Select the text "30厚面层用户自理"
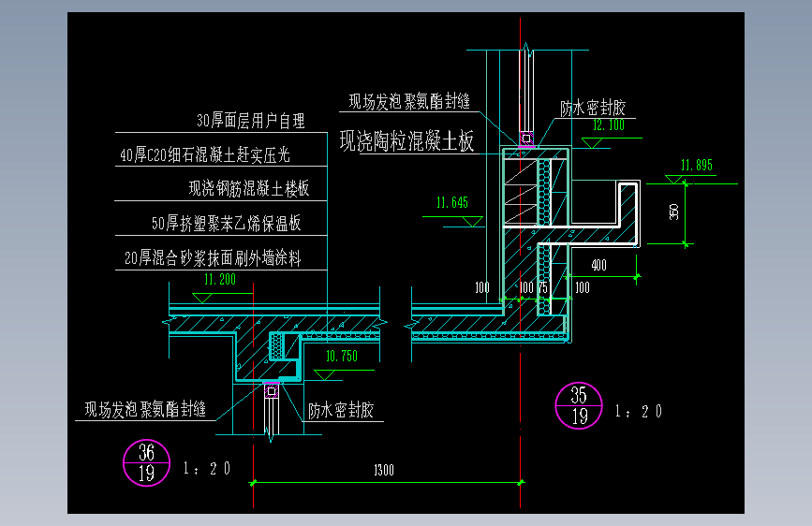Image resolution: width=812 pixels, height=526 pixels. (x=251, y=121)
